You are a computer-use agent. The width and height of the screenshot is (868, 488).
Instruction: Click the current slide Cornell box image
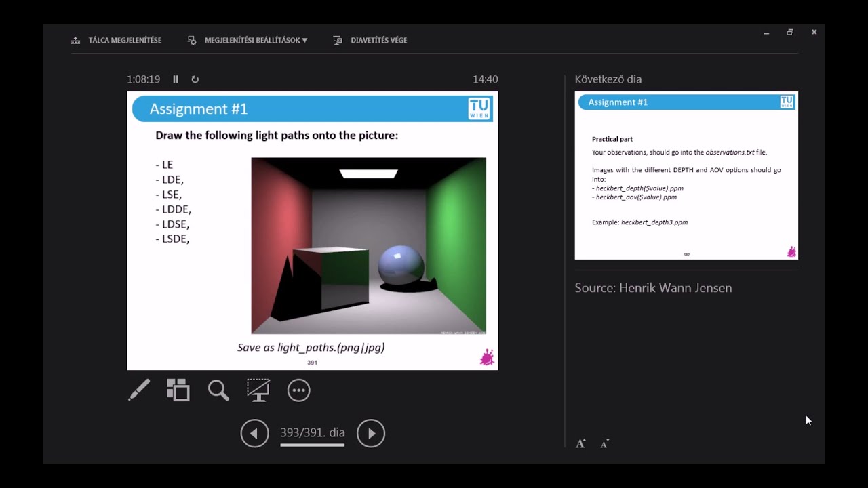(x=368, y=245)
